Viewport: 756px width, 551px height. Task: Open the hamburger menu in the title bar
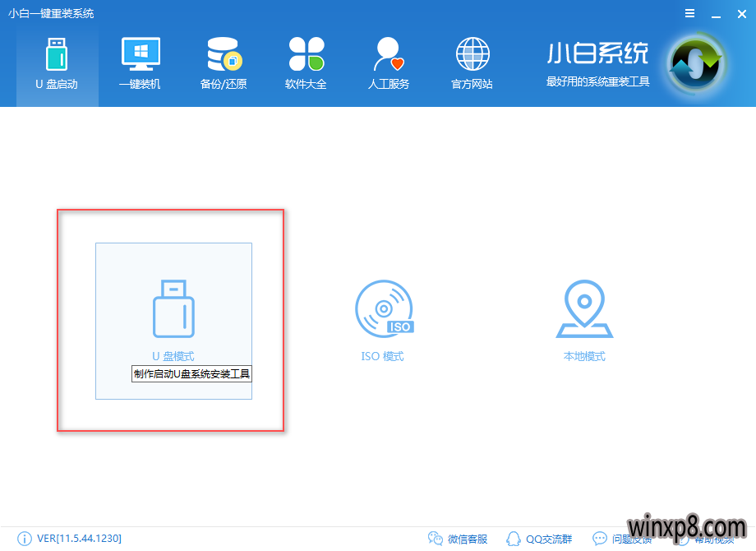[690, 13]
